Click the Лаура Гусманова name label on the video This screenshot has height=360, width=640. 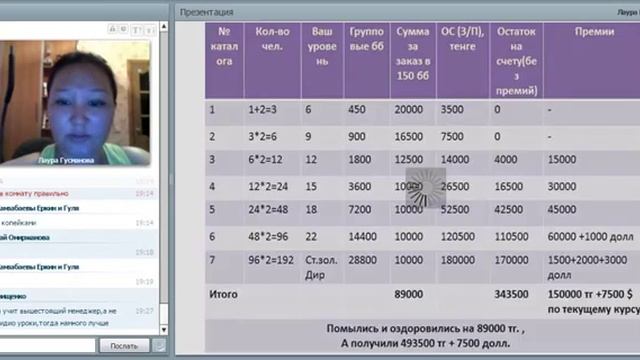tap(66, 160)
